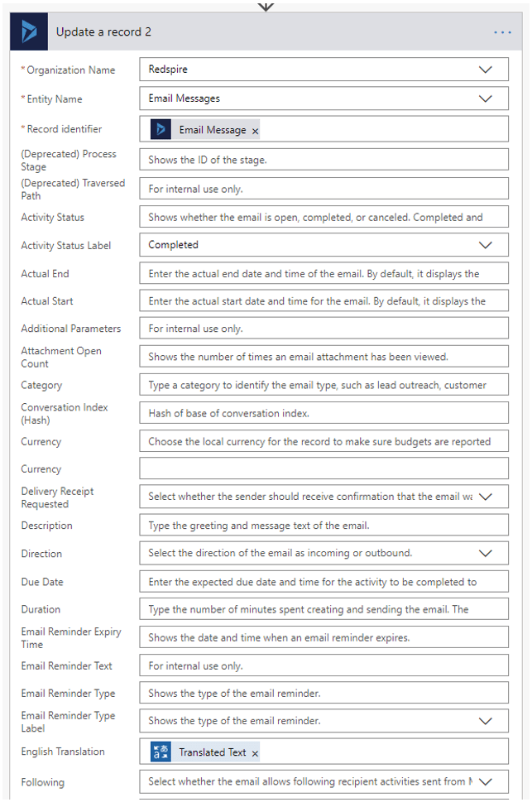Click the Description input field
The height and width of the screenshot is (807, 532).
(324, 526)
